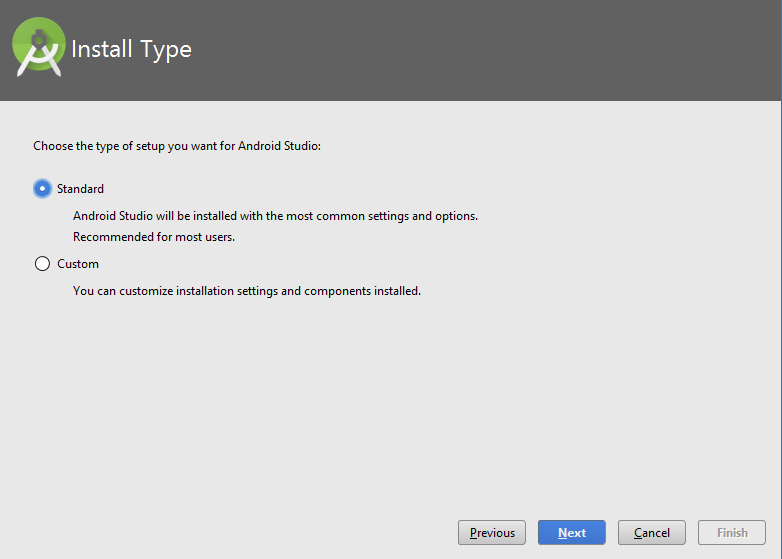This screenshot has width=782, height=559.
Task: Continue with the Next button
Action: [x=572, y=533]
